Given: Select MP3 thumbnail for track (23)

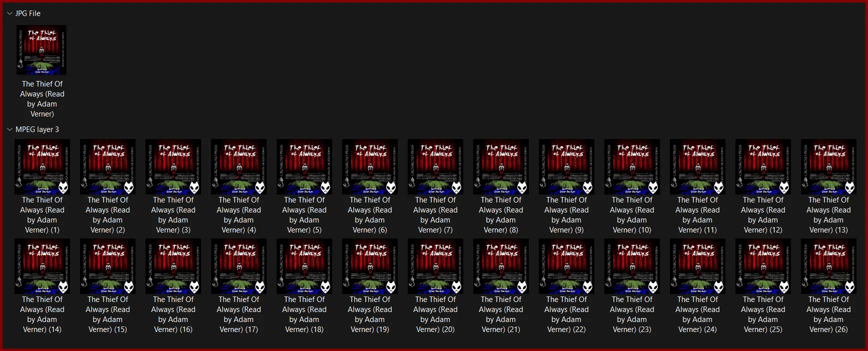Looking at the screenshot, I should [x=632, y=266].
